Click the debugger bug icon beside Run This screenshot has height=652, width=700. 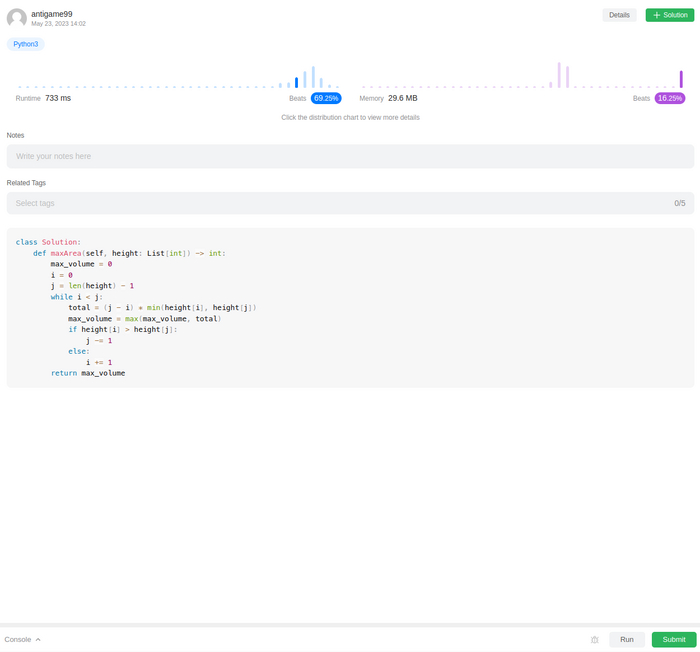594,640
